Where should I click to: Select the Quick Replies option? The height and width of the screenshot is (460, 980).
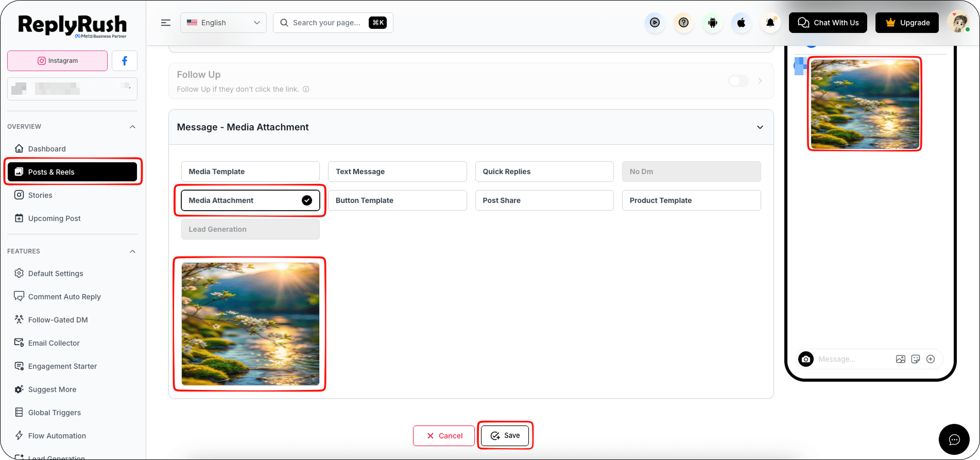544,172
